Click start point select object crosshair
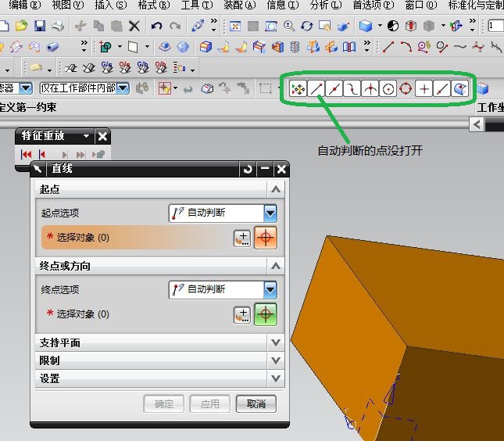Image resolution: width=504 pixels, height=441 pixels. (266, 238)
